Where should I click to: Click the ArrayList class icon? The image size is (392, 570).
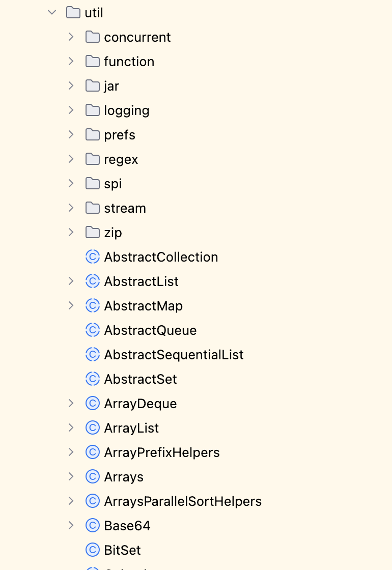92,428
